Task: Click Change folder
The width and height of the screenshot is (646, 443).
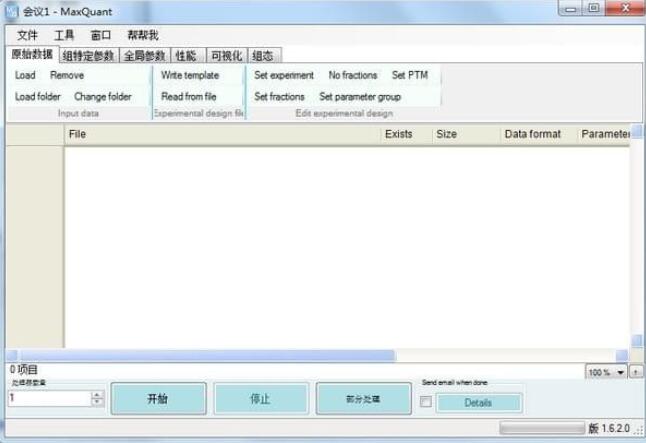Action: (103, 97)
